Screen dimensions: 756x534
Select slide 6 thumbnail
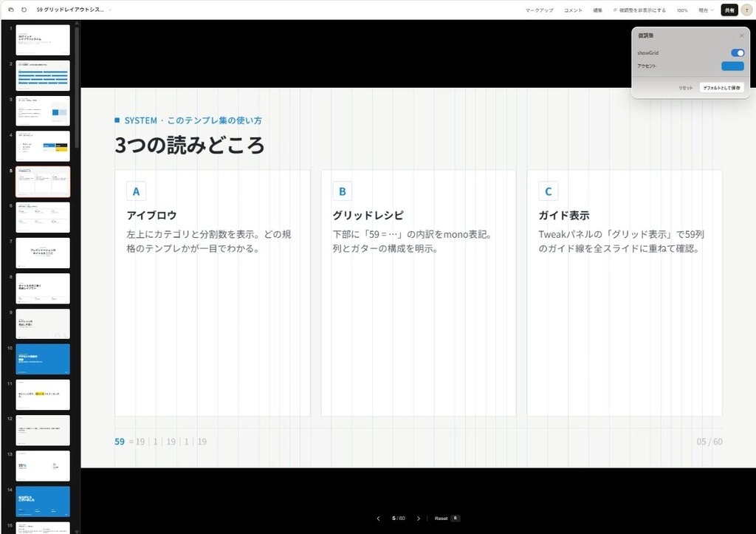pyautogui.click(x=43, y=218)
